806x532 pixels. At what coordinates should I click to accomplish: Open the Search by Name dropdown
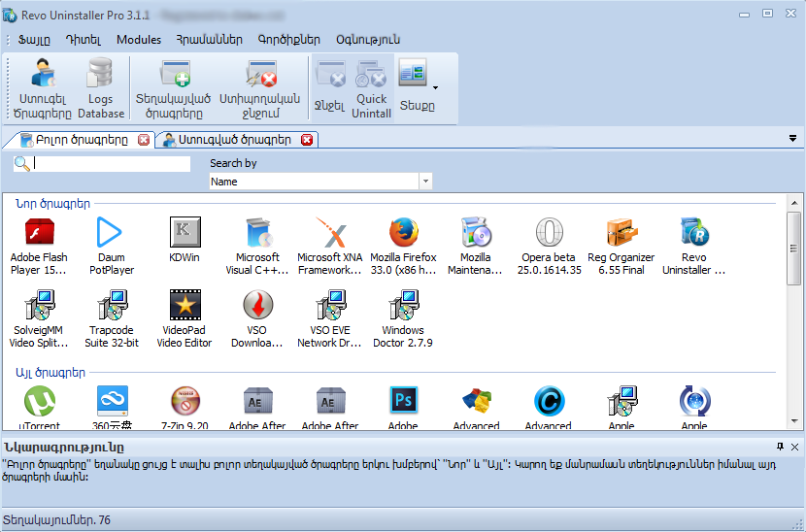[x=425, y=182]
